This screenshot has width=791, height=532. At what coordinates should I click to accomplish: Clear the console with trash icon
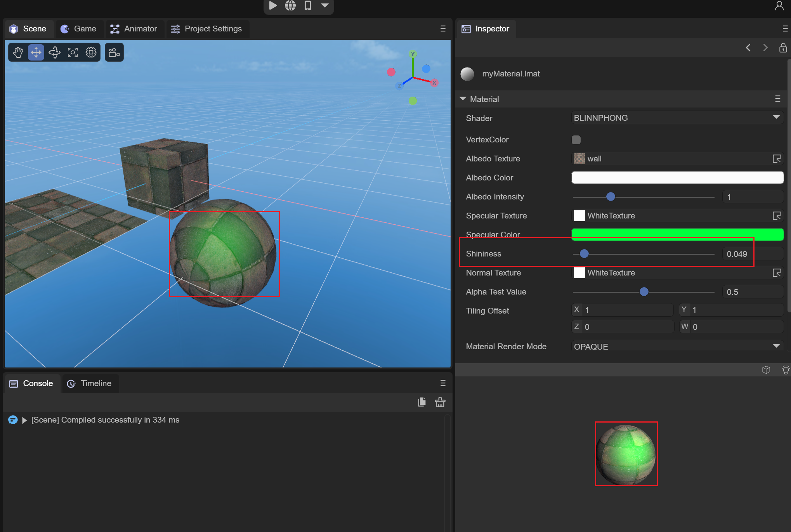(x=440, y=402)
